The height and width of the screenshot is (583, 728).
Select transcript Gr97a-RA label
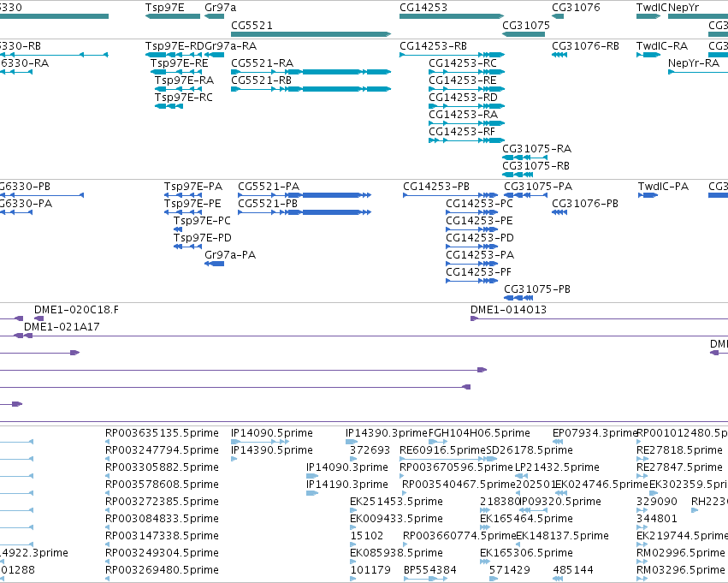(x=230, y=46)
